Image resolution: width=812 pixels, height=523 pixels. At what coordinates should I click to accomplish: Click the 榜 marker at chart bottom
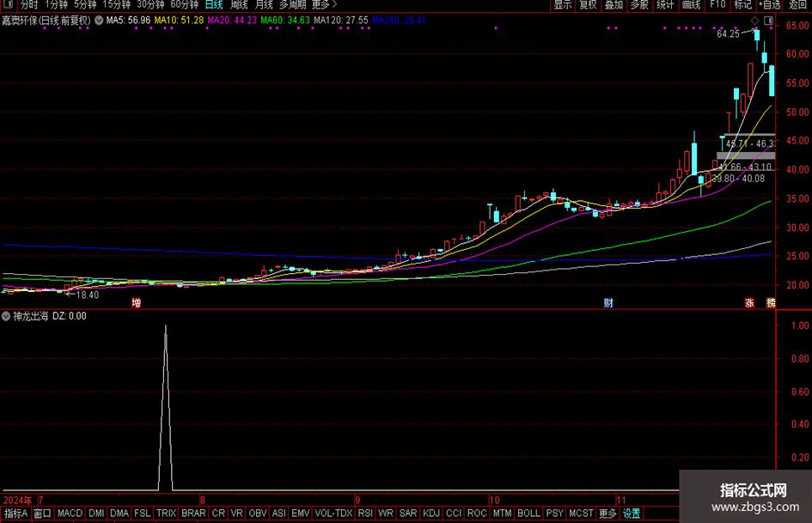(771, 303)
